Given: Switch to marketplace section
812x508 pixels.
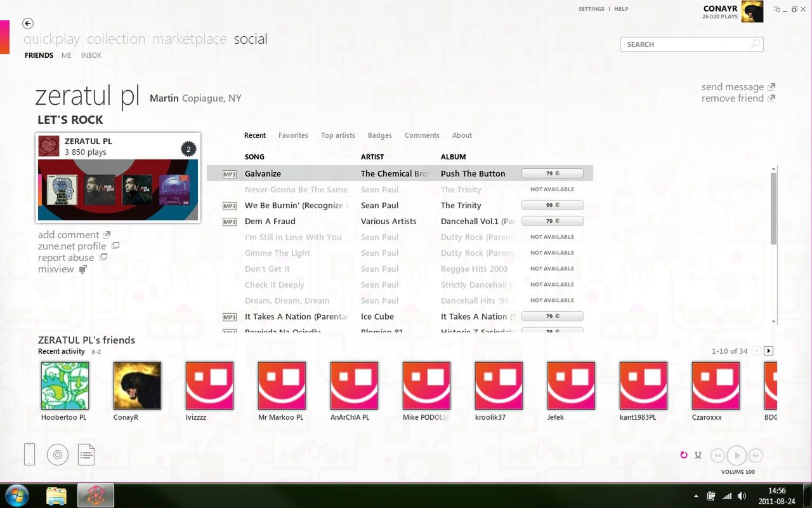Looking at the screenshot, I should (189, 39).
